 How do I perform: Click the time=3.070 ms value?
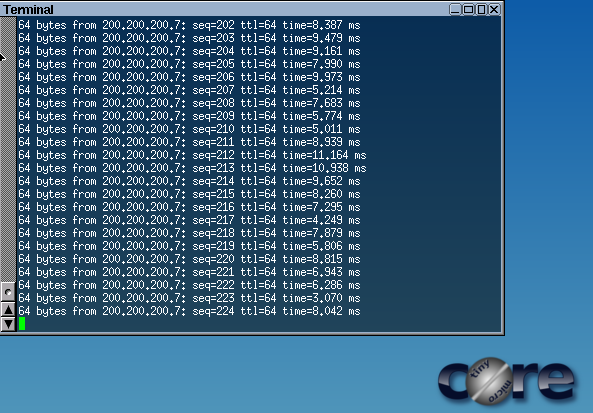(x=321, y=298)
